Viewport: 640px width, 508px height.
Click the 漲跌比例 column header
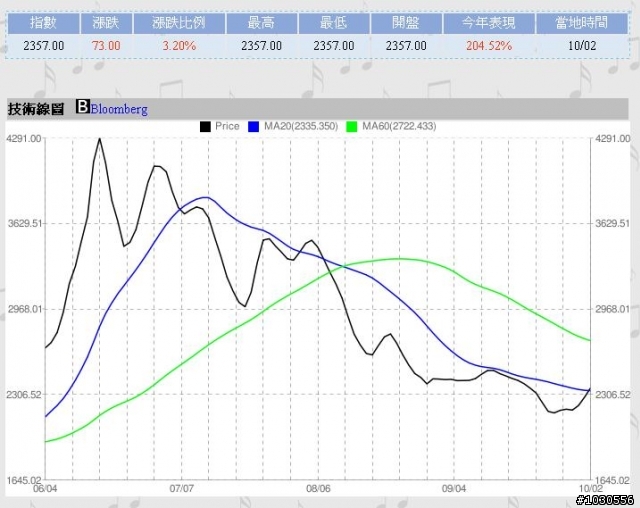(x=179, y=23)
